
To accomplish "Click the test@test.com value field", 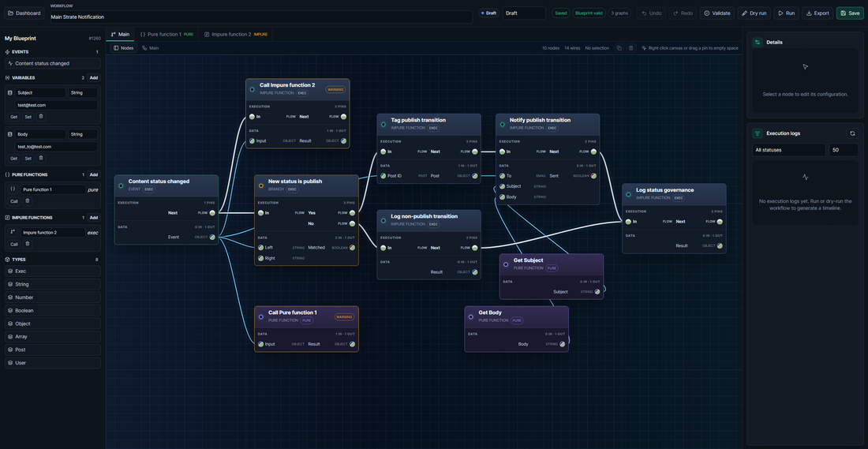I will coord(56,105).
